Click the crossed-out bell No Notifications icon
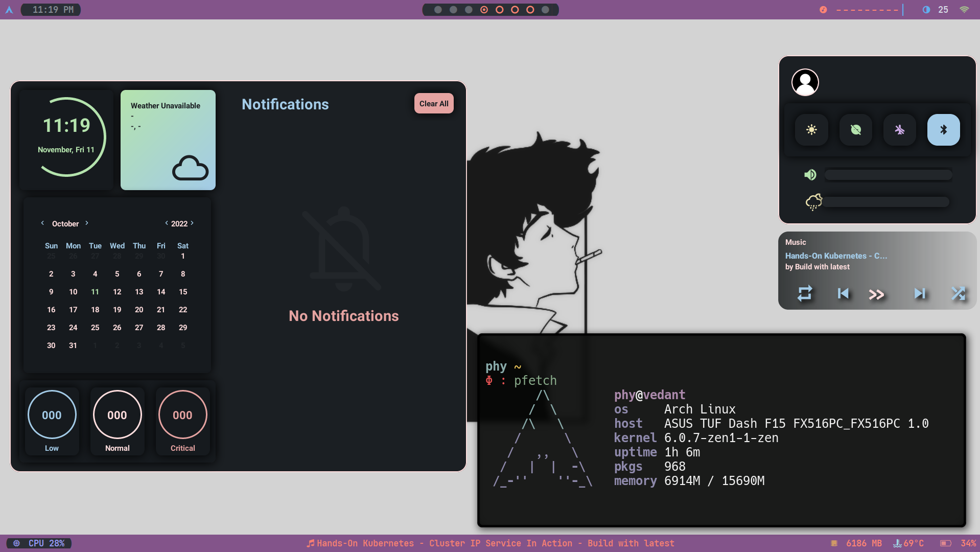 [x=342, y=249]
